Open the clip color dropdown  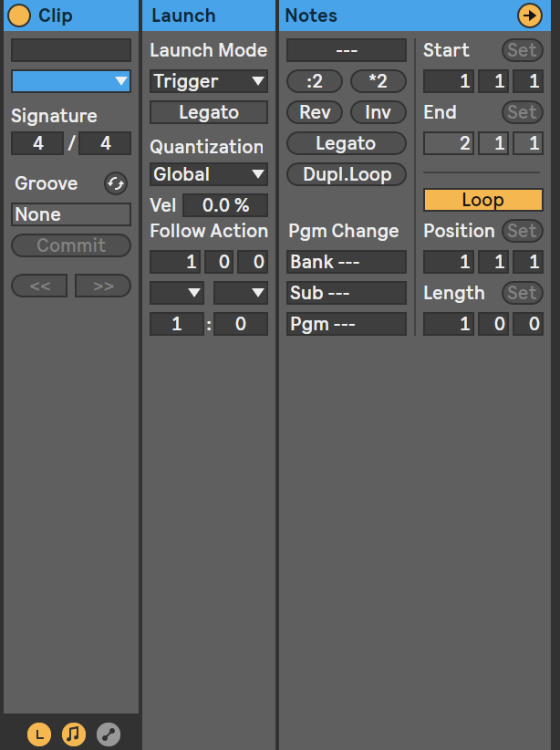tap(71, 81)
